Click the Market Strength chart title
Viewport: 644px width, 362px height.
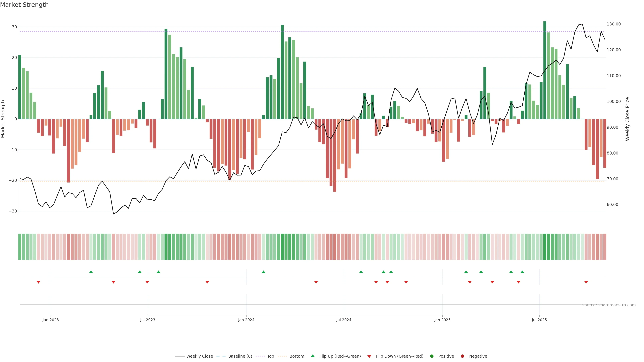coord(24,5)
